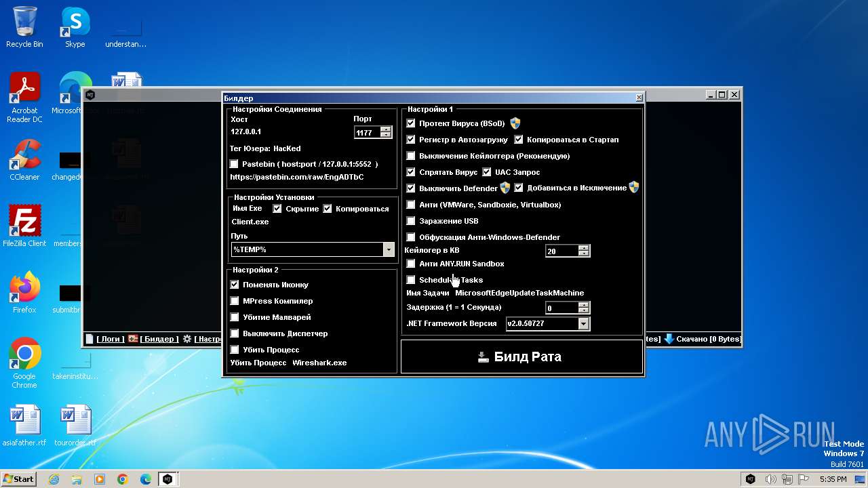Click Edge taskbar icon

point(145,479)
